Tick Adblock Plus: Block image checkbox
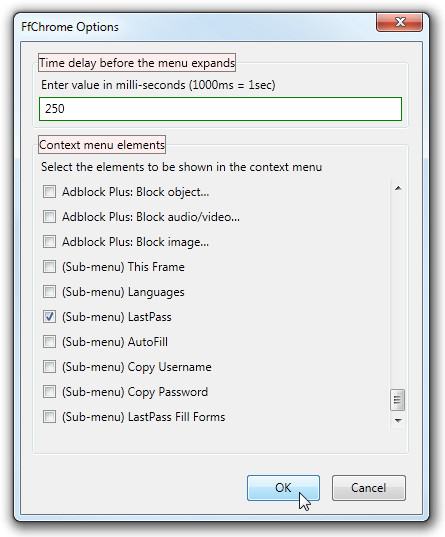Screen dimensions: 445x537 [x=49, y=241]
